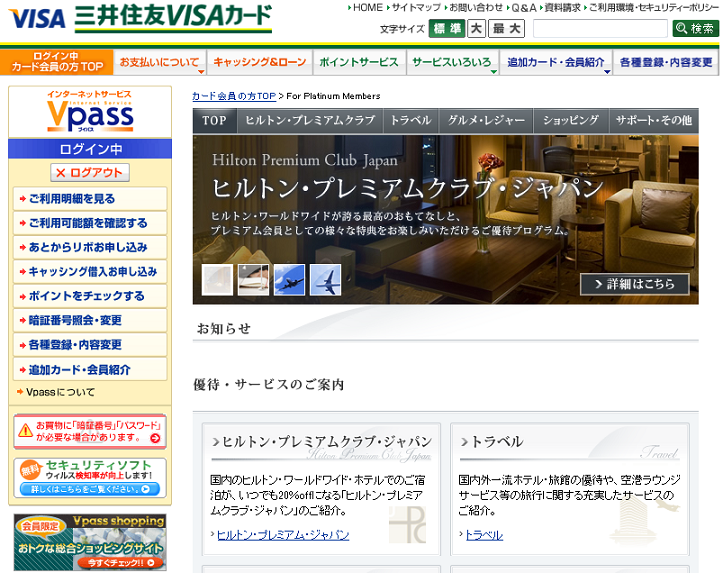The image size is (723, 573).
Task: Click the site search input field
Action: [x=600, y=29]
